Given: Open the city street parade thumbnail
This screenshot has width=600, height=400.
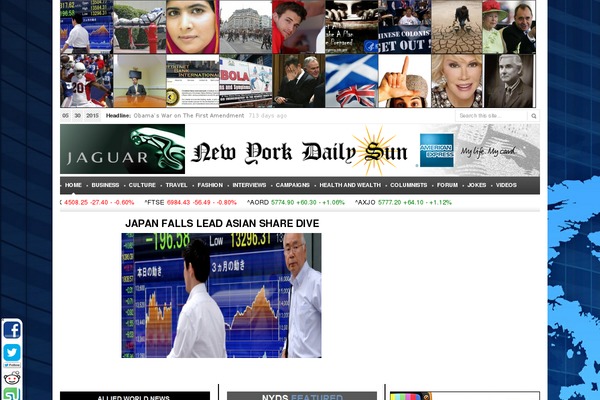Looking at the screenshot, I should click(246, 27).
